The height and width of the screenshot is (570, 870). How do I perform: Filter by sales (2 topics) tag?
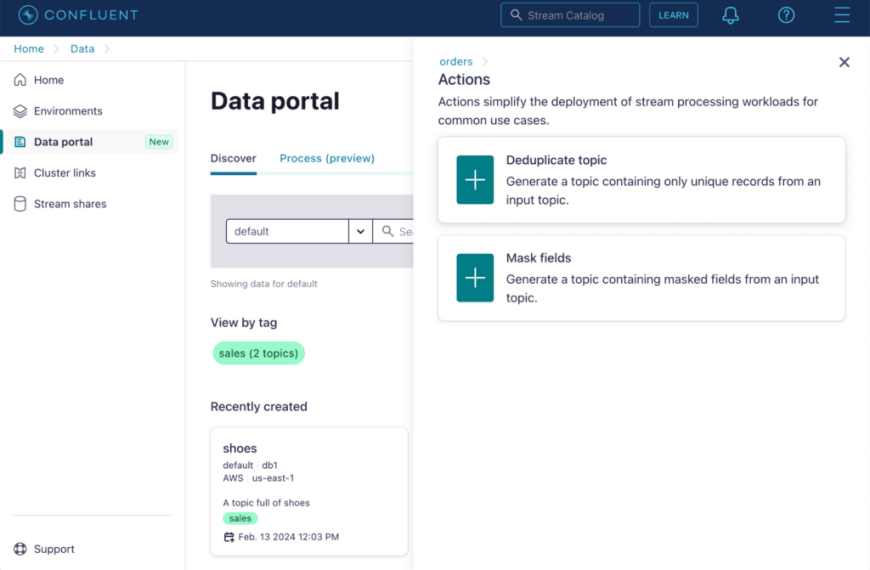(259, 353)
